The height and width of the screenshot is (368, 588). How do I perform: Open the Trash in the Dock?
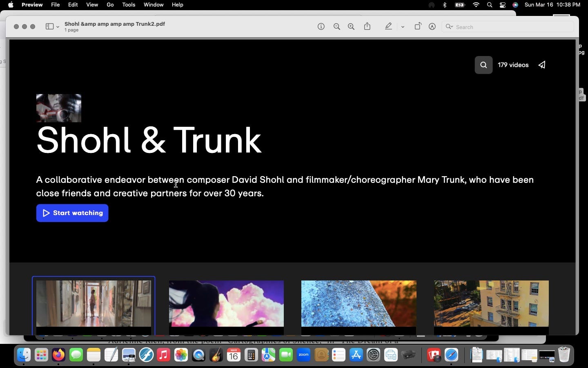pos(564,355)
